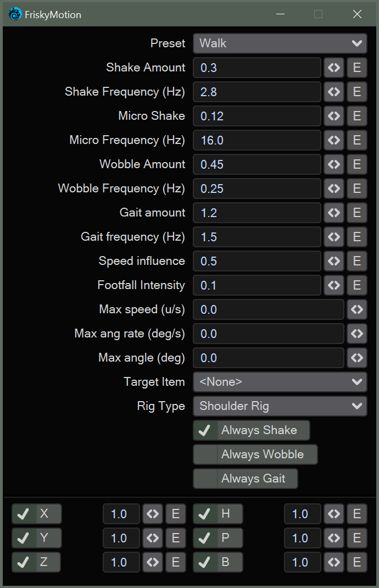Click the Wobble Amount mini-slider arrows
The width and height of the screenshot is (379, 588).
tap(335, 164)
